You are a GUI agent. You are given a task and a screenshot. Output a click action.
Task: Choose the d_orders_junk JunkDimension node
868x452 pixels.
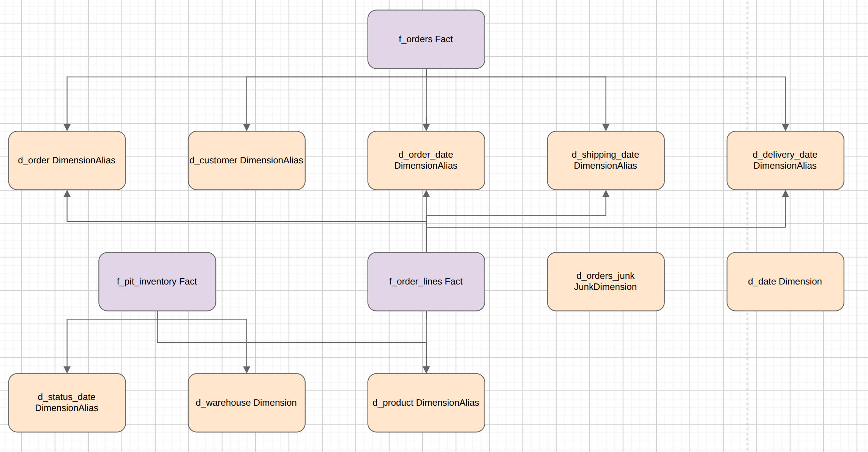point(606,281)
